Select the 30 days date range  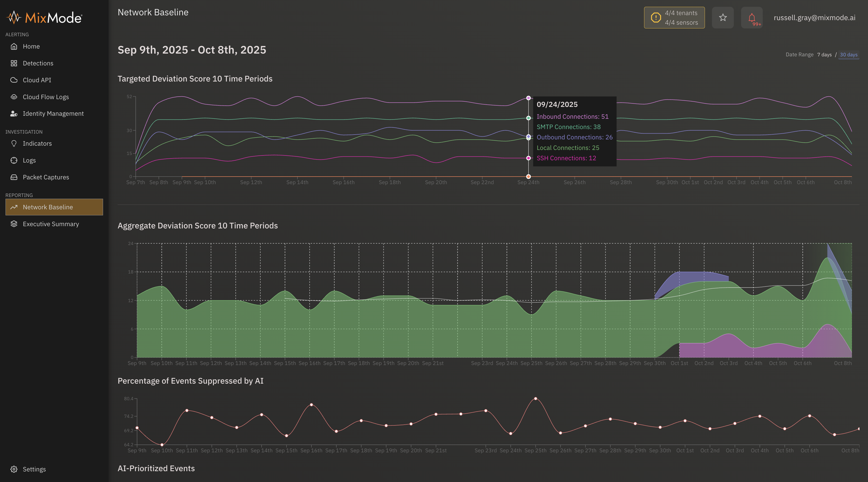[848, 55]
